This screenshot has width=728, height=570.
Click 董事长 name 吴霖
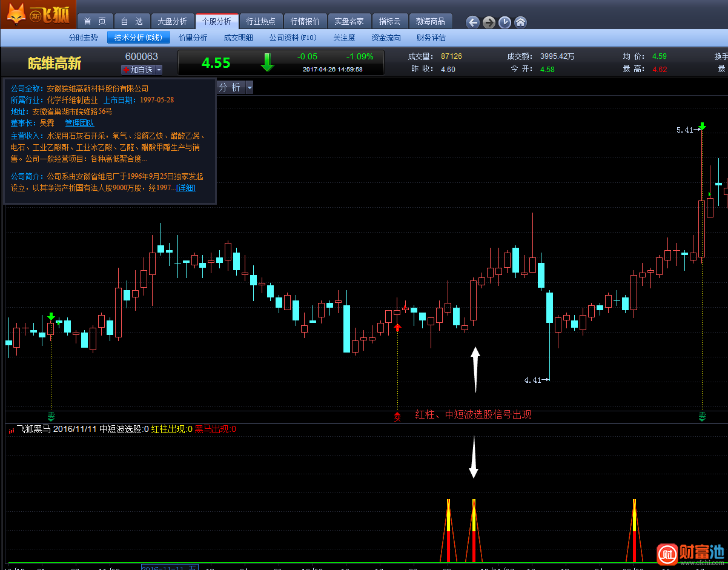[47, 123]
